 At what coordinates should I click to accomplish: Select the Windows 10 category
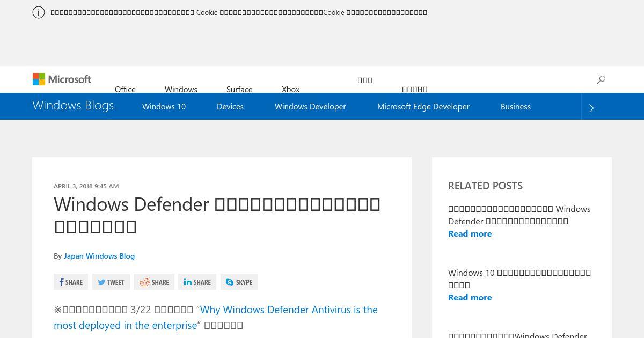(164, 106)
